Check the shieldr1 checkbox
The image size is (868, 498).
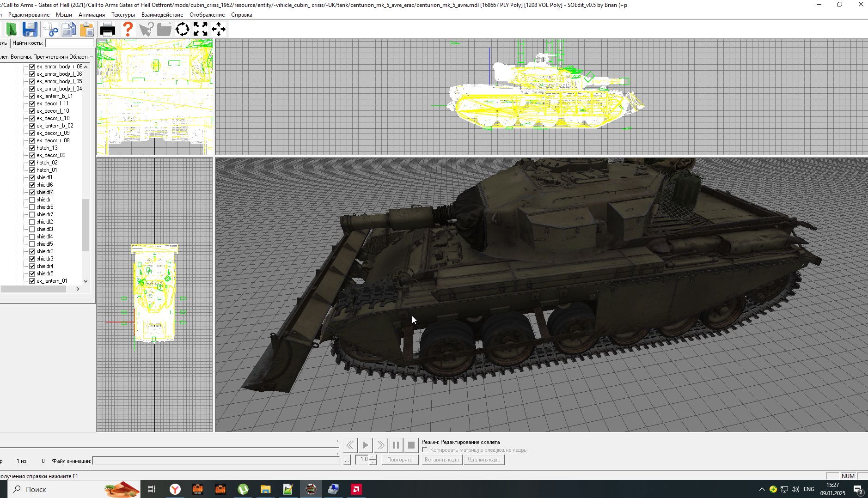pos(32,200)
